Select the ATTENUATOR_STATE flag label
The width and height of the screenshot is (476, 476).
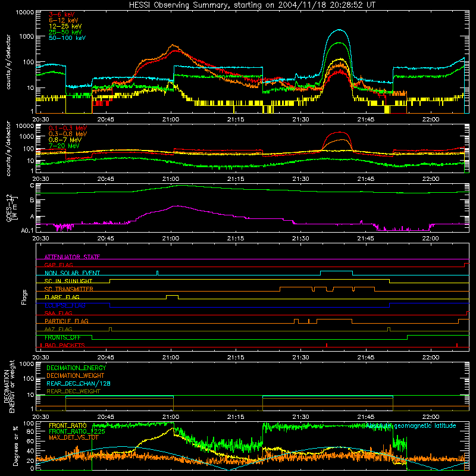pyautogui.click(x=72, y=257)
